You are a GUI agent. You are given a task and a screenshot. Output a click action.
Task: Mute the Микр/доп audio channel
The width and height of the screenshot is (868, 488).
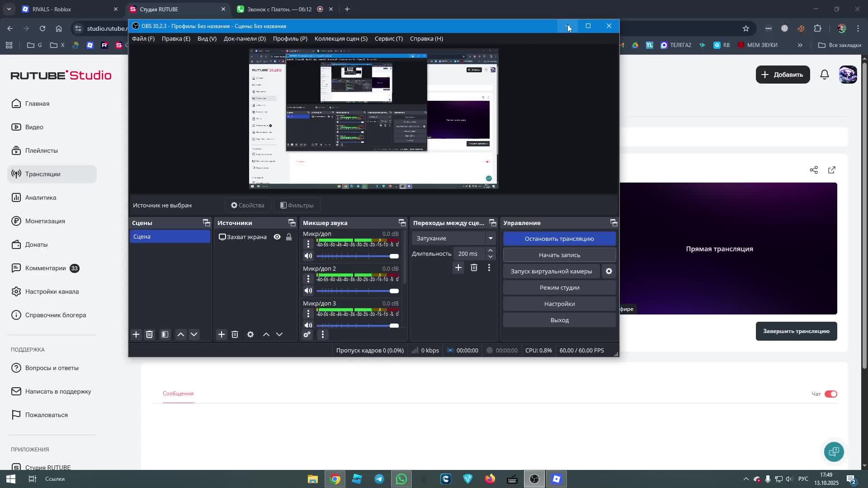coord(308,256)
